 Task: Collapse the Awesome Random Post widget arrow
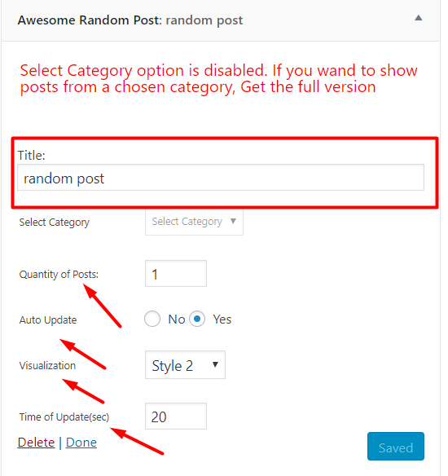tap(419, 18)
